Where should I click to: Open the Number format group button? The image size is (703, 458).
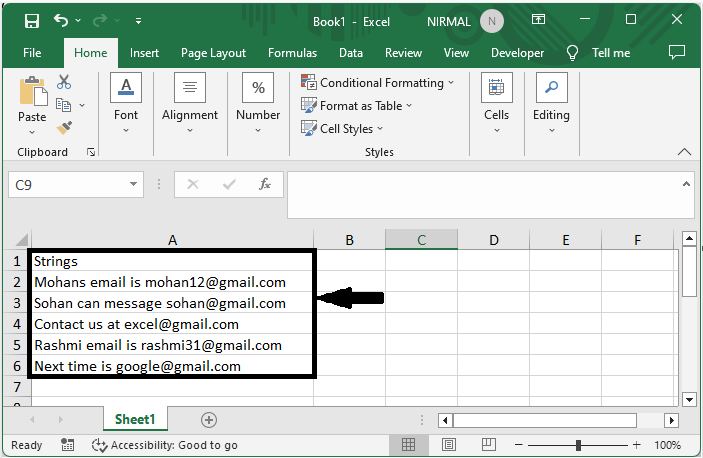click(258, 103)
